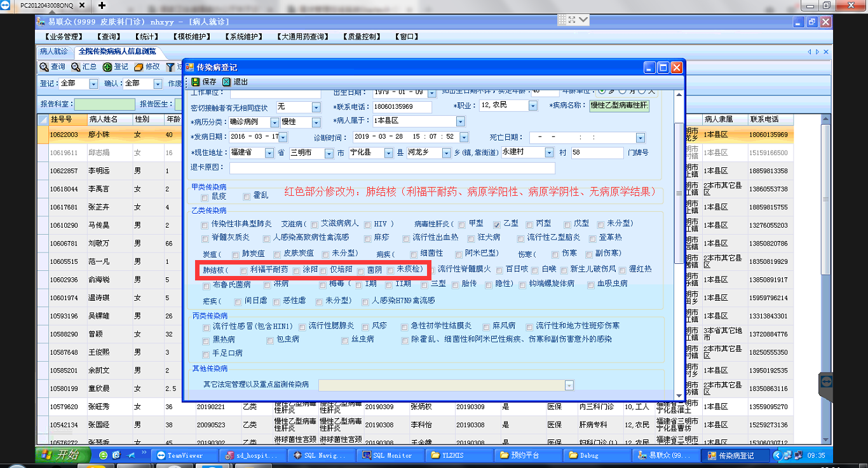
Task: Tick the 霍乱 checkbox
Action: [247, 197]
